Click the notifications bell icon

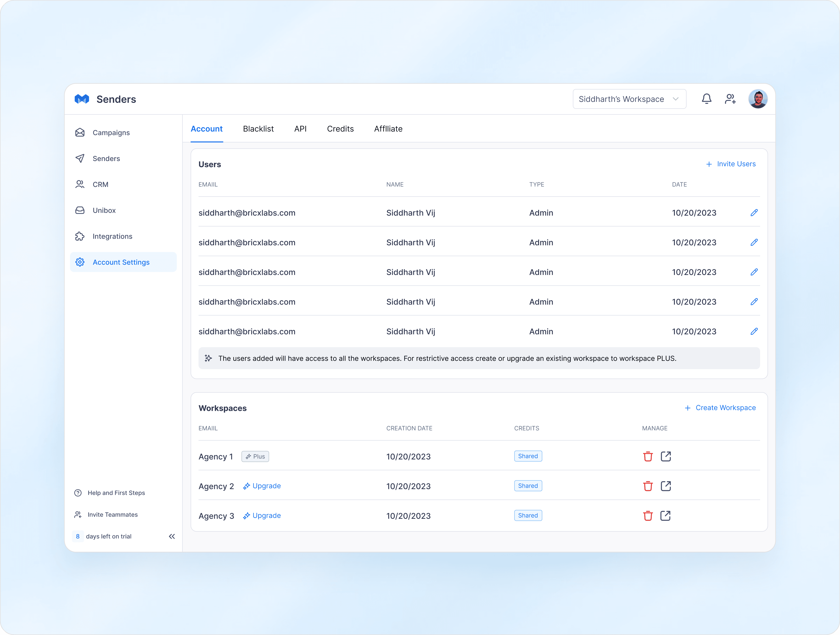click(706, 99)
